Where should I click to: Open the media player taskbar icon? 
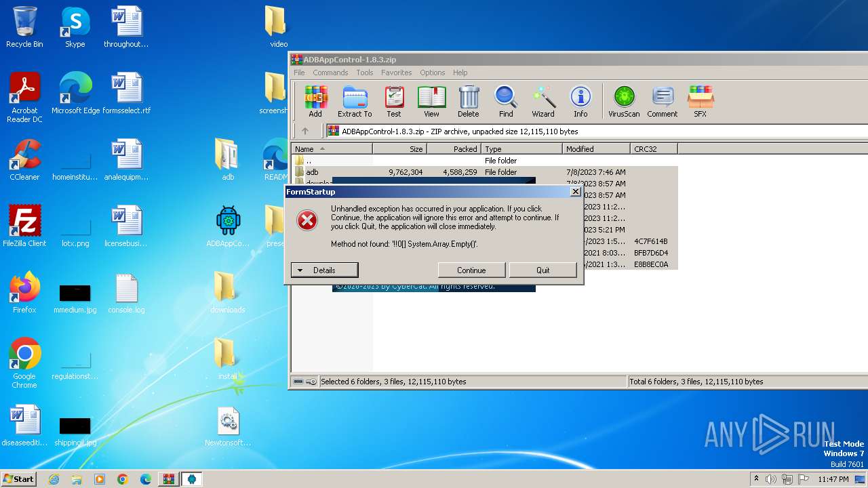(100, 479)
